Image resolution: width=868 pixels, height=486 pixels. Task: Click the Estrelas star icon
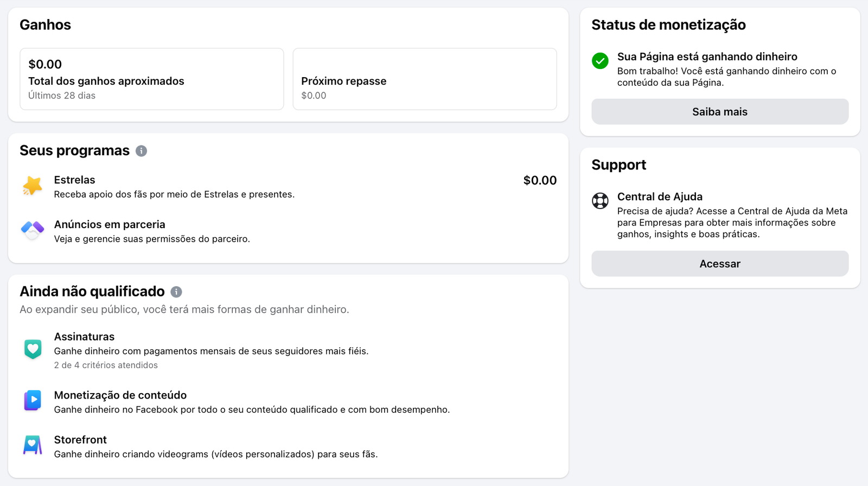33,186
